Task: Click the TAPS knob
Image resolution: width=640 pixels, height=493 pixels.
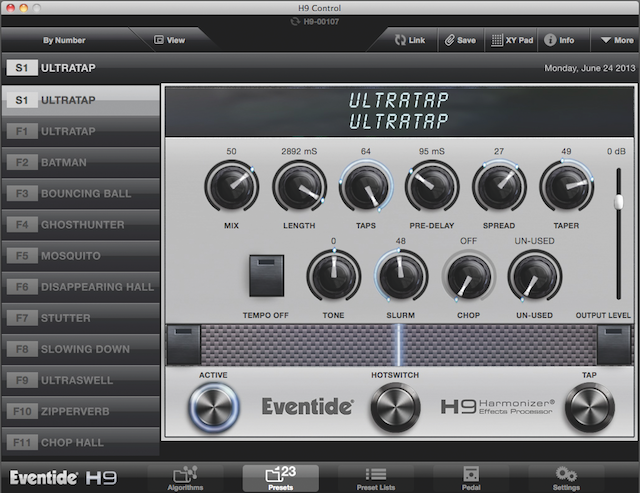Action: (x=366, y=187)
